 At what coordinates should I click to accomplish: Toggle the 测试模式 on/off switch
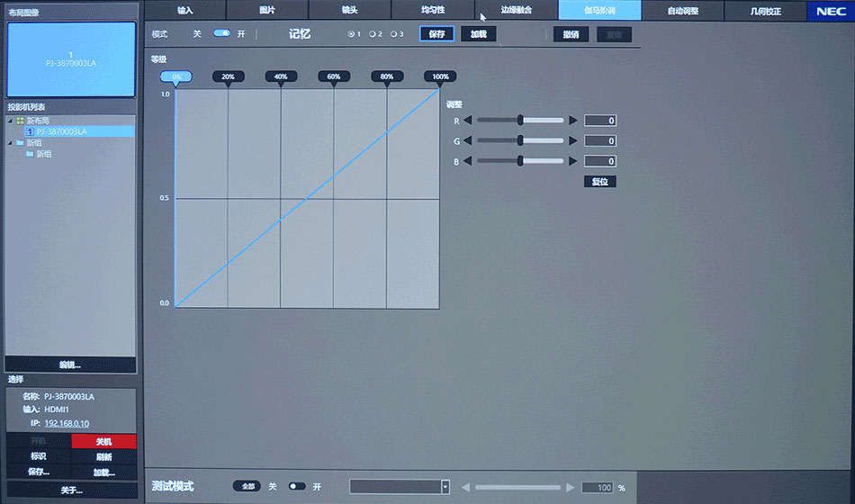(297, 486)
